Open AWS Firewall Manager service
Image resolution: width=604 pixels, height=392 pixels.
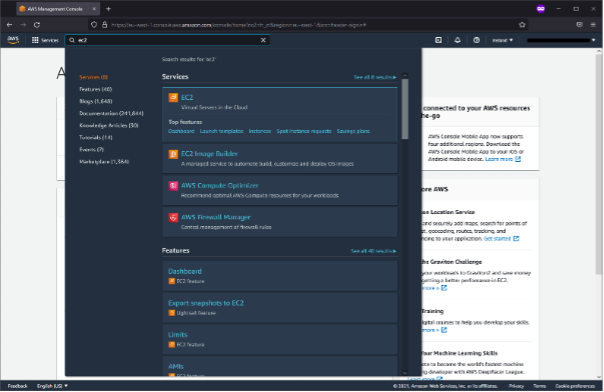tap(216, 217)
